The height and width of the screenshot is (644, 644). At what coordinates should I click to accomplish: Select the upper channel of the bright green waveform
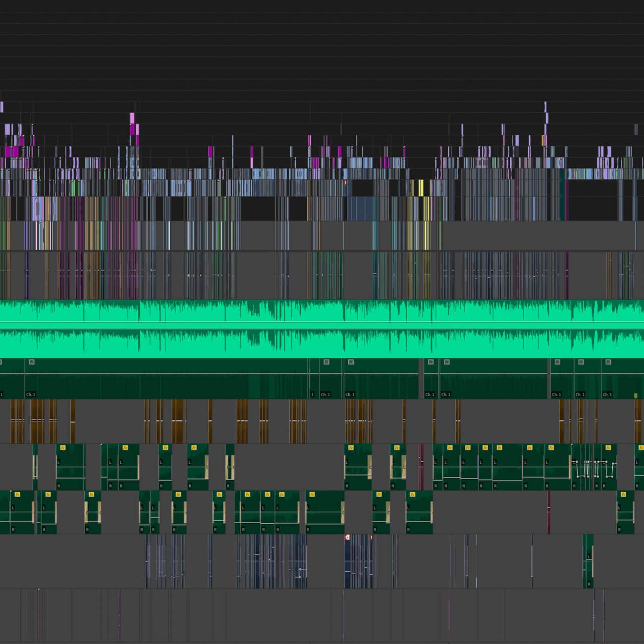pyautogui.click(x=322, y=311)
